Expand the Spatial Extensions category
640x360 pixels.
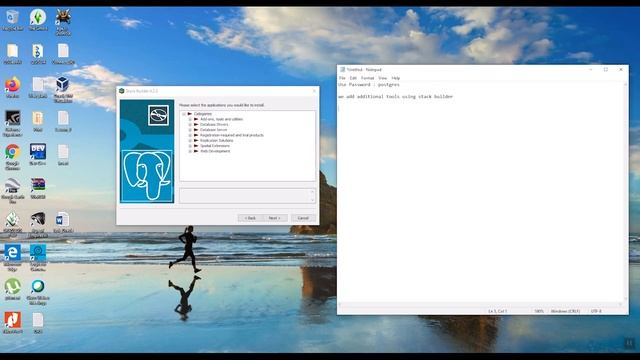tap(190, 146)
